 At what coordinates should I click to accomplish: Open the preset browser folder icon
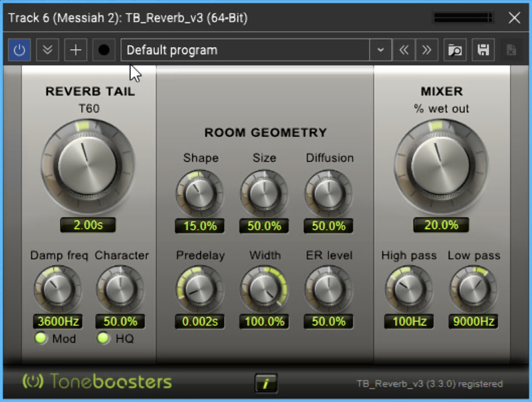click(455, 50)
